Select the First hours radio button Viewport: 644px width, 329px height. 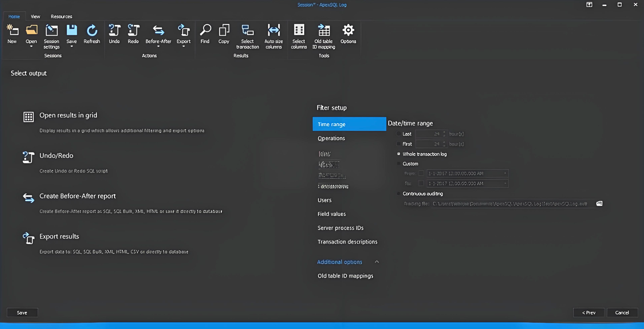point(399,144)
